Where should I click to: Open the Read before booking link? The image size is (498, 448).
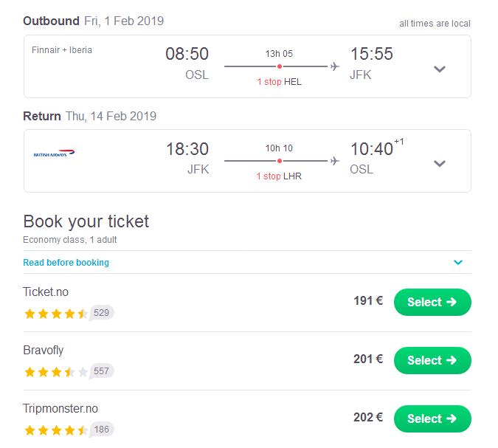click(66, 263)
